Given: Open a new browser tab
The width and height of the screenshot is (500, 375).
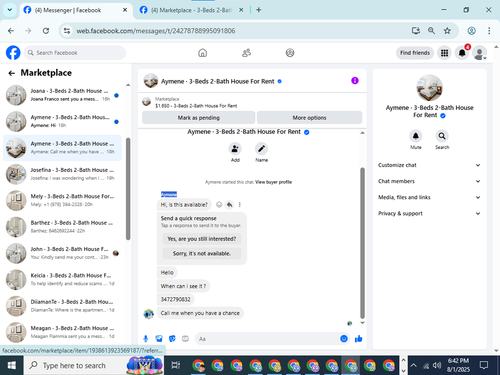Looking at the screenshot, I should [x=259, y=10].
